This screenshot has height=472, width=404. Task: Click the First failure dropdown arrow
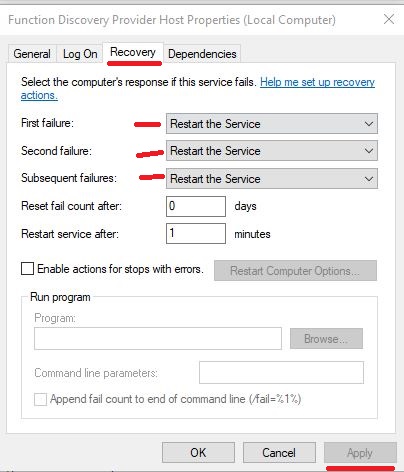pyautogui.click(x=369, y=124)
